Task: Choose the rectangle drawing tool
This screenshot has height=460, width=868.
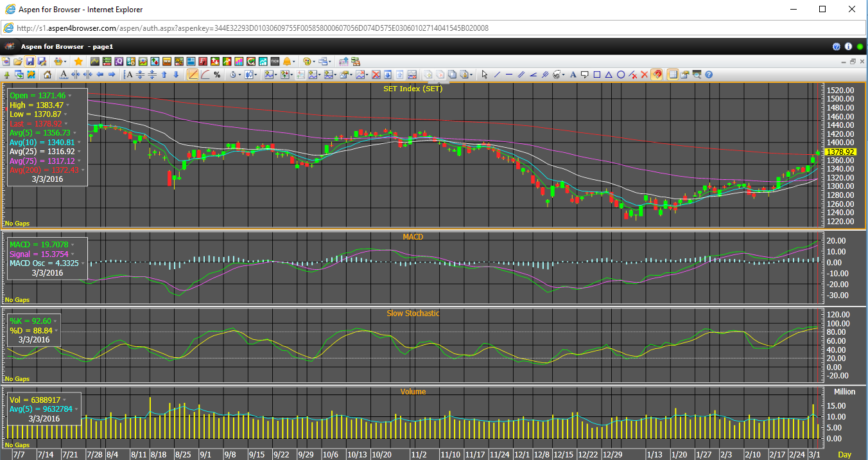Action: pos(597,75)
